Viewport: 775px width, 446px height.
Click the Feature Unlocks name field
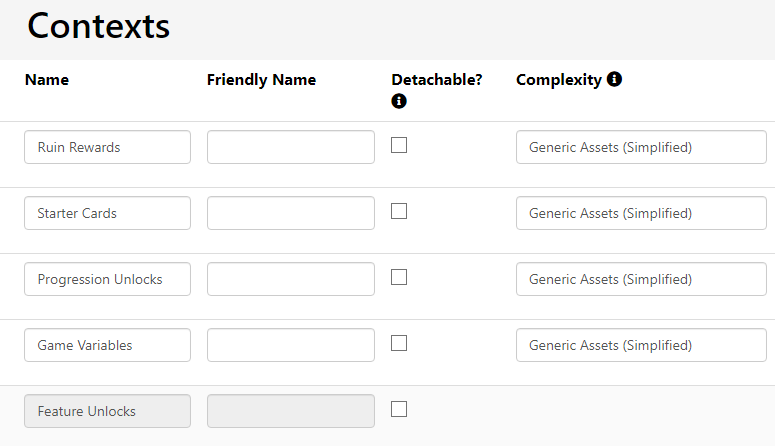[107, 411]
